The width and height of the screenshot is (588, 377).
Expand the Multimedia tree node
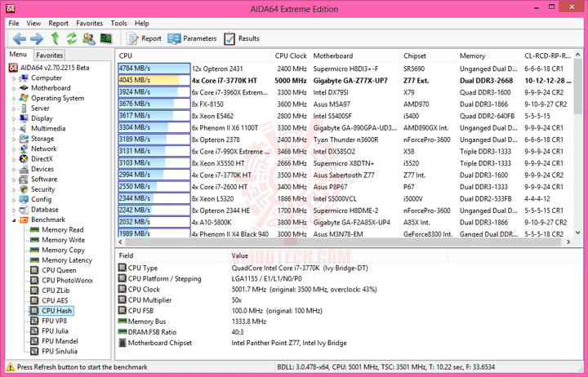(14, 129)
